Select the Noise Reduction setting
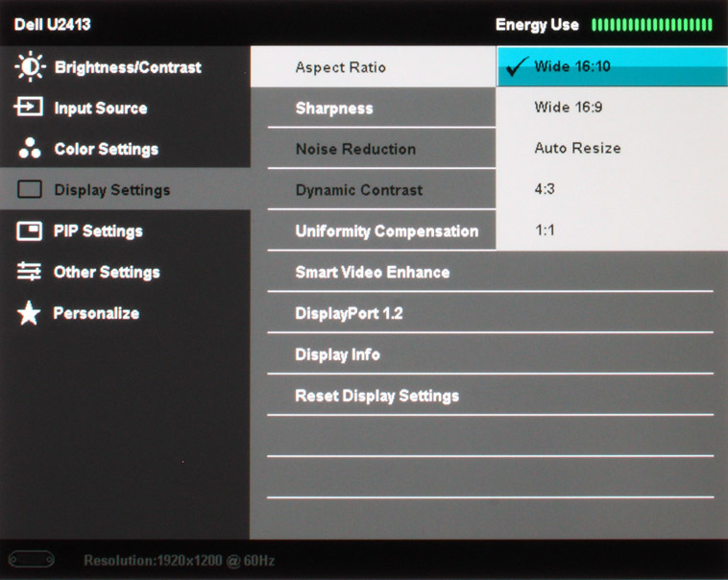Viewport: 728px width, 580px height. tap(381, 149)
